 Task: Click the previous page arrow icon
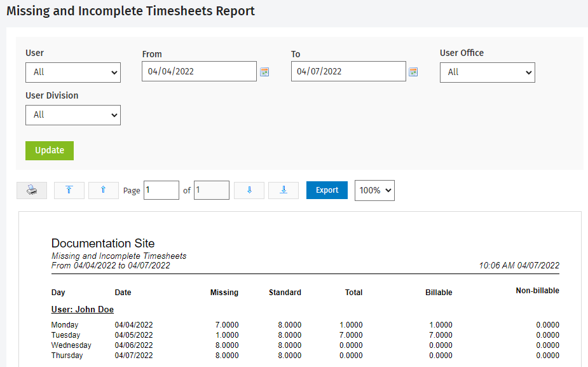coord(103,190)
